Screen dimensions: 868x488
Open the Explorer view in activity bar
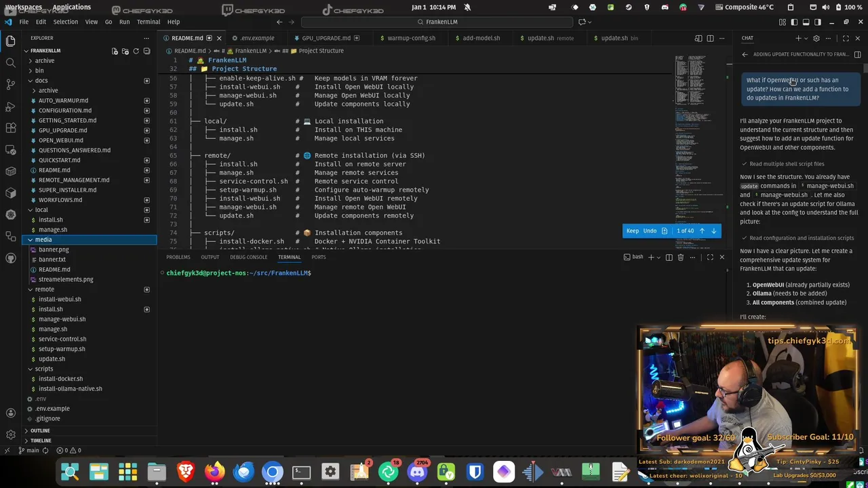(x=10, y=41)
